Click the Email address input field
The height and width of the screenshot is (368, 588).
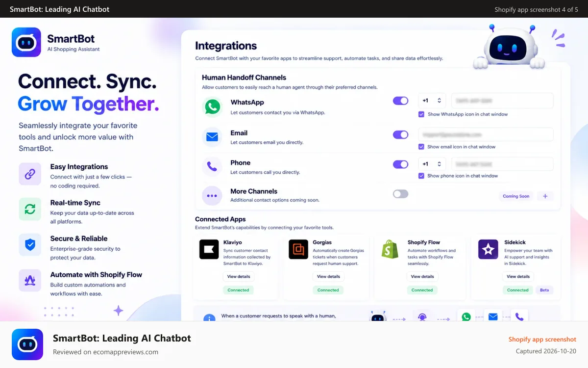click(x=486, y=134)
